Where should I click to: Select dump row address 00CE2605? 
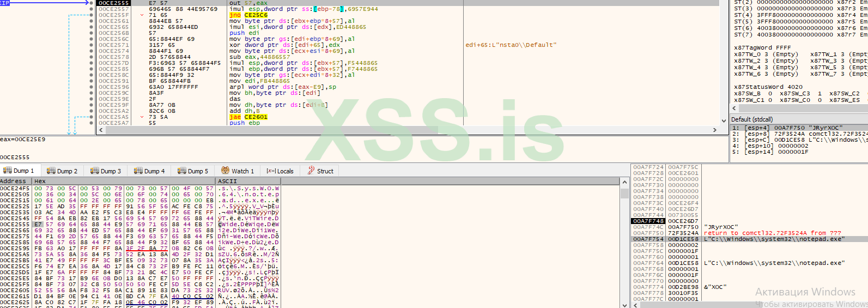click(x=15, y=291)
